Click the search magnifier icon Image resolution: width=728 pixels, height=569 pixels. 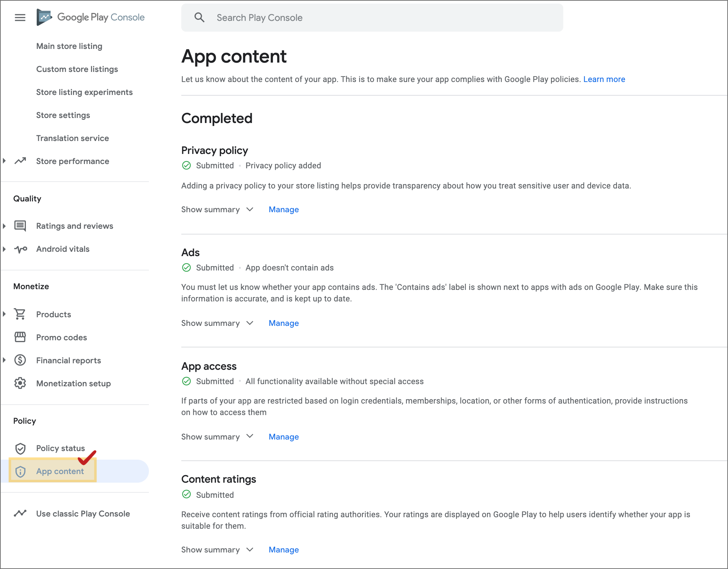click(x=199, y=17)
